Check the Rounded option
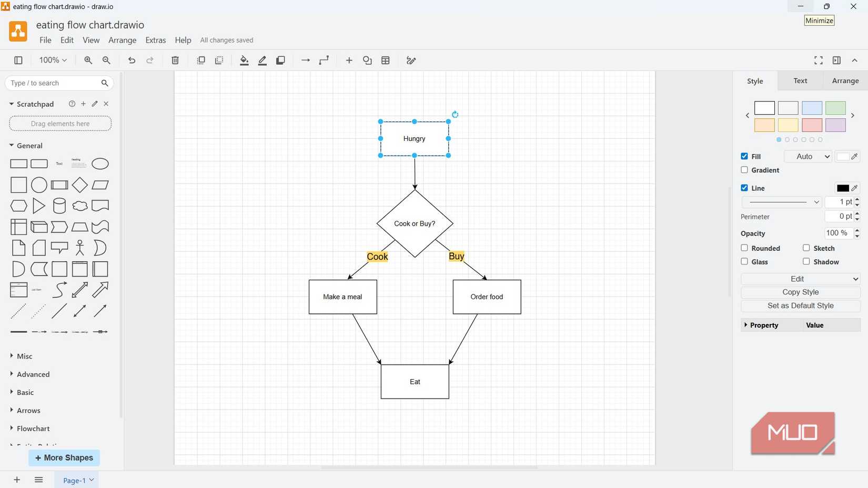 (744, 248)
